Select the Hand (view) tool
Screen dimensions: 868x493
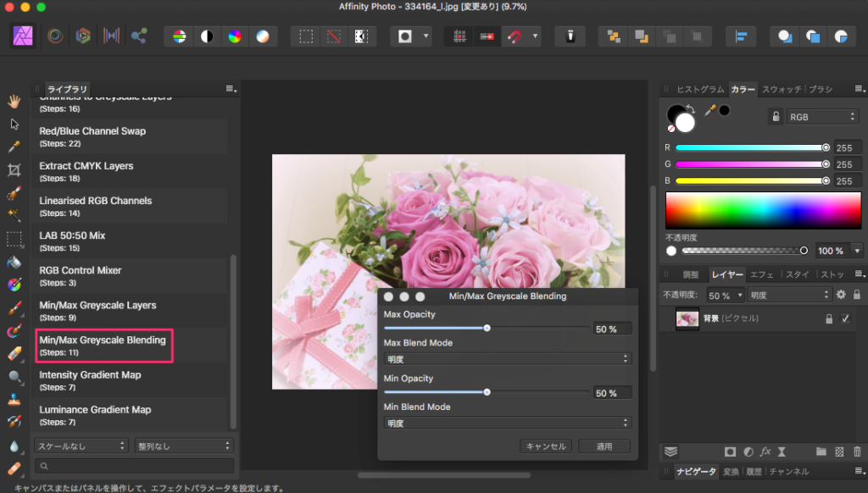click(14, 102)
